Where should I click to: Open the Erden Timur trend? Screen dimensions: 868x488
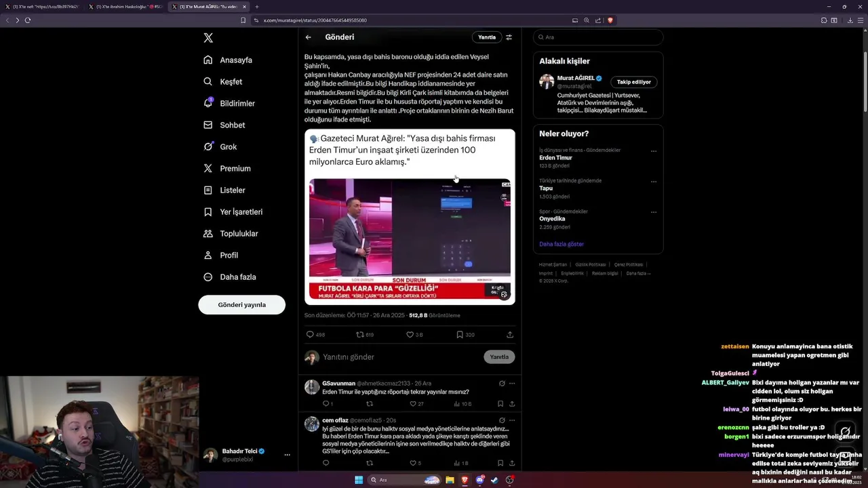click(x=555, y=158)
